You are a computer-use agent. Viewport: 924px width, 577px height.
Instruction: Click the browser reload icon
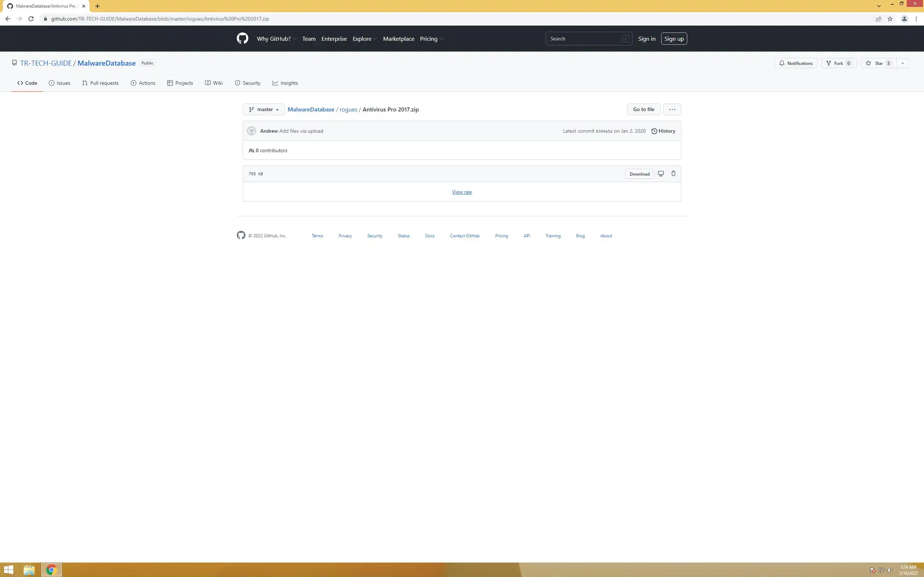31,19
